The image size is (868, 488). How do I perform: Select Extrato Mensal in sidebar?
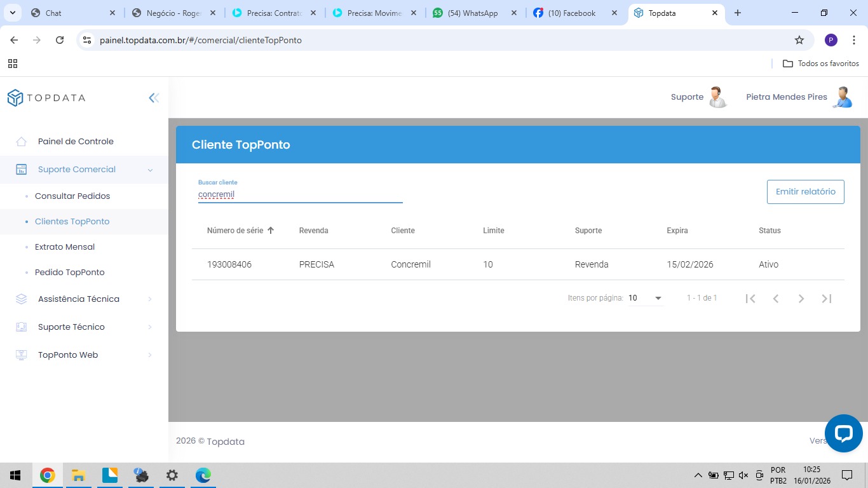pos(65,247)
